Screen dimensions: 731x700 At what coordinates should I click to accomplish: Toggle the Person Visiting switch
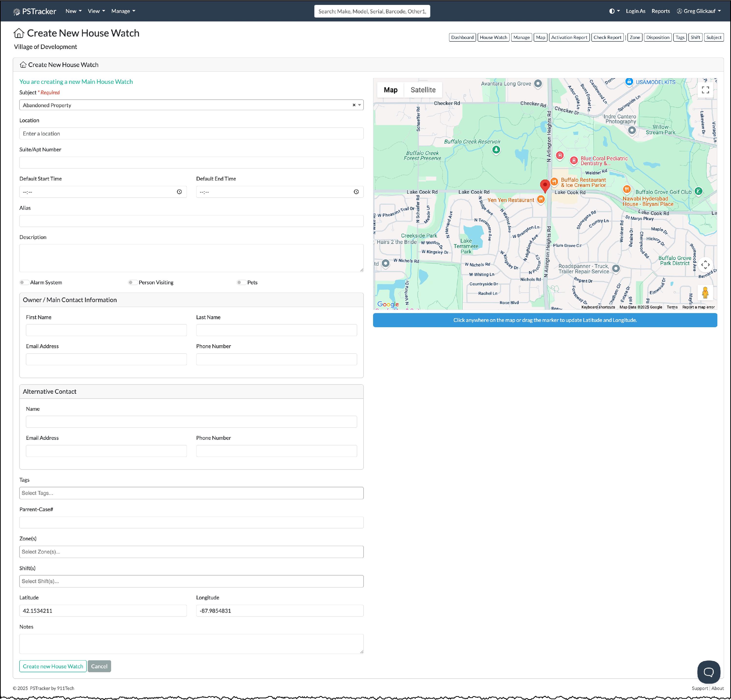tap(133, 282)
